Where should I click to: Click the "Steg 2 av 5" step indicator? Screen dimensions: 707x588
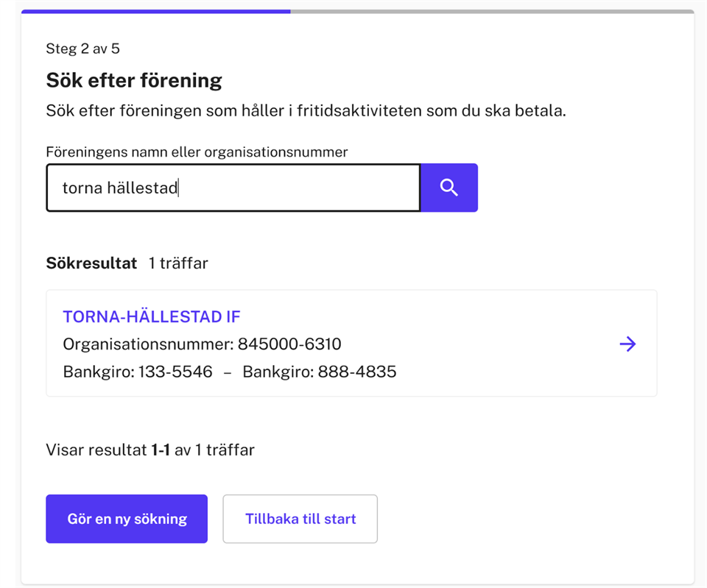pos(82,49)
